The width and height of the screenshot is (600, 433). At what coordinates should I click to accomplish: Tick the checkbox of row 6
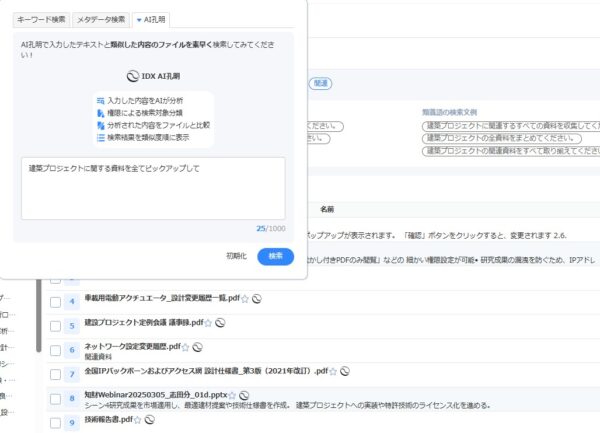55,350
